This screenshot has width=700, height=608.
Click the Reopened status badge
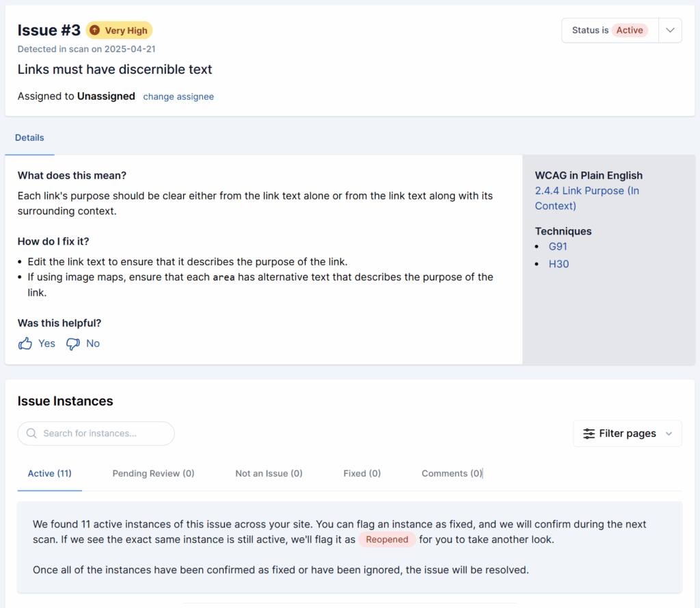tap(387, 540)
